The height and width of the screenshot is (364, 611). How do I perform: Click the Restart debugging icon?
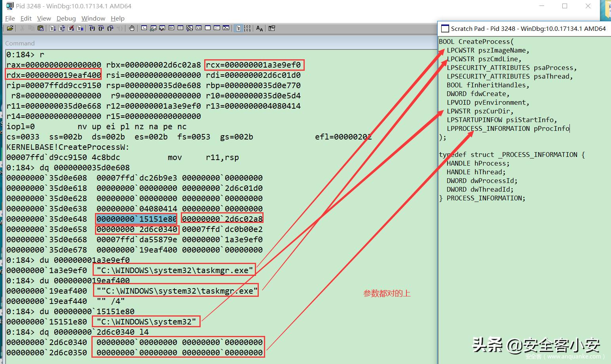pos(62,28)
